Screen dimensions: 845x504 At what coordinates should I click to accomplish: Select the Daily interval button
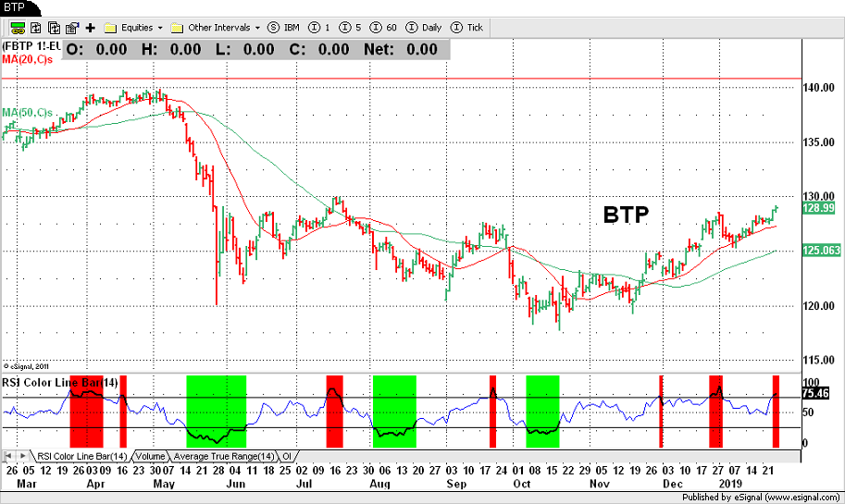tap(424, 28)
